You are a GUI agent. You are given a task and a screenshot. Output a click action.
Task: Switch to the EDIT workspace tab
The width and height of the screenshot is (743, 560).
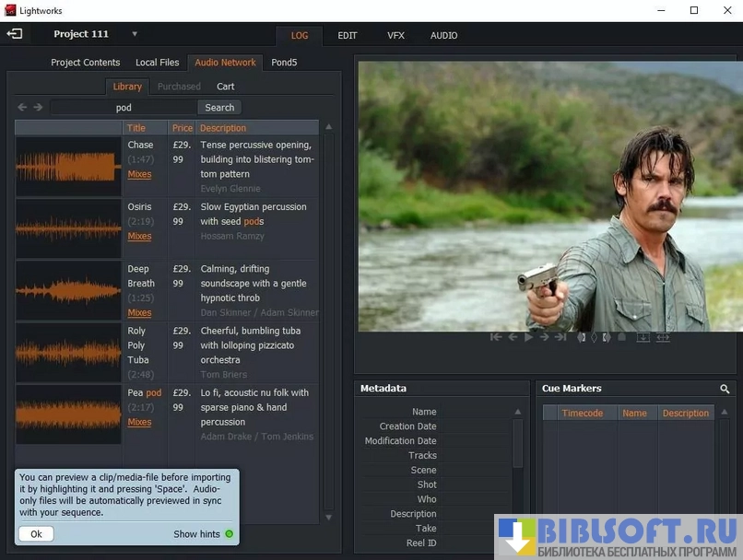coord(348,36)
